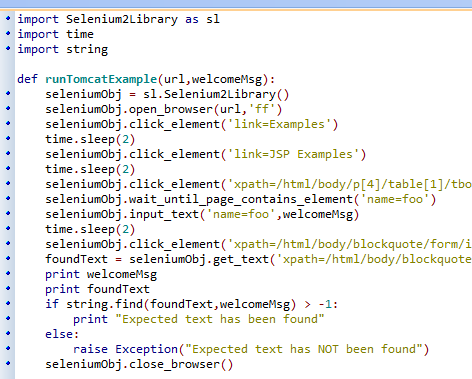Click the xpath string containing blockquote/form
Viewport: 472px width, 379px height.
(x=349, y=244)
